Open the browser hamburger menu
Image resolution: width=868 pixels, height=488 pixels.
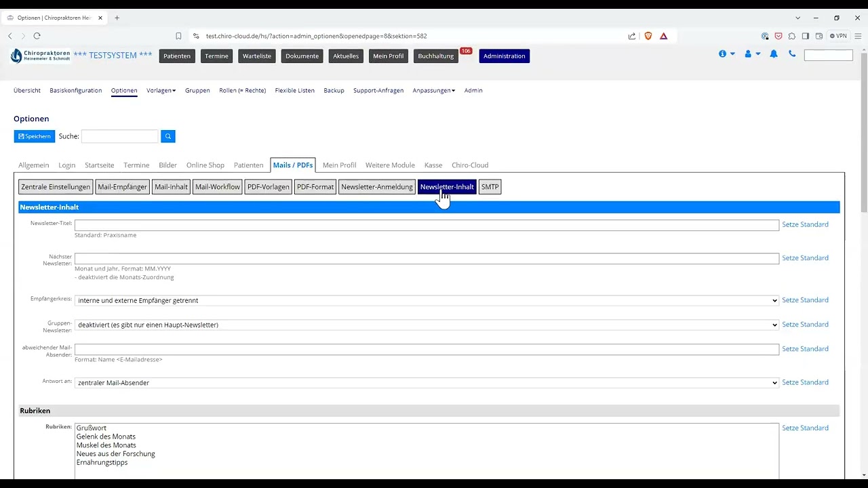(857, 36)
